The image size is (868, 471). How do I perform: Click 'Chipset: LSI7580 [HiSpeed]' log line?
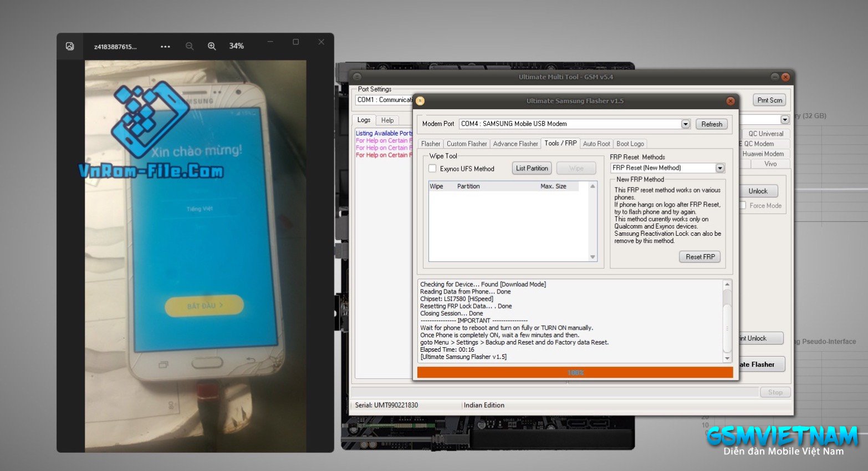point(457,299)
